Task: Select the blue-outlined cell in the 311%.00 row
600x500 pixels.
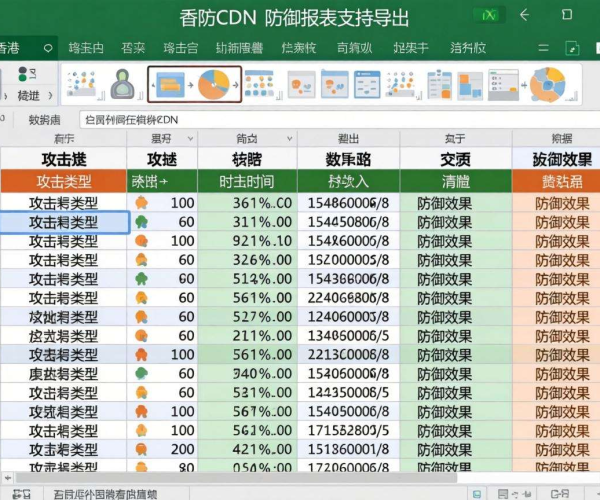Action: (64, 222)
